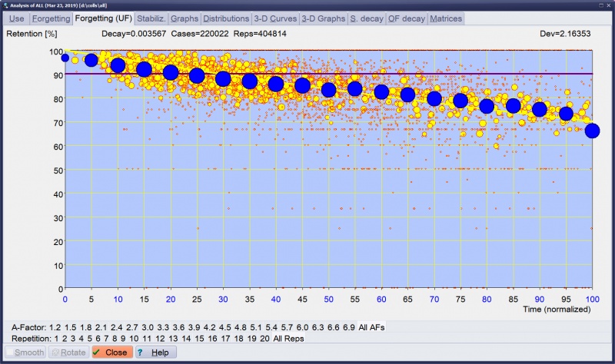Select the Forgetting (UF) tab
615x364 pixels.
pos(104,18)
